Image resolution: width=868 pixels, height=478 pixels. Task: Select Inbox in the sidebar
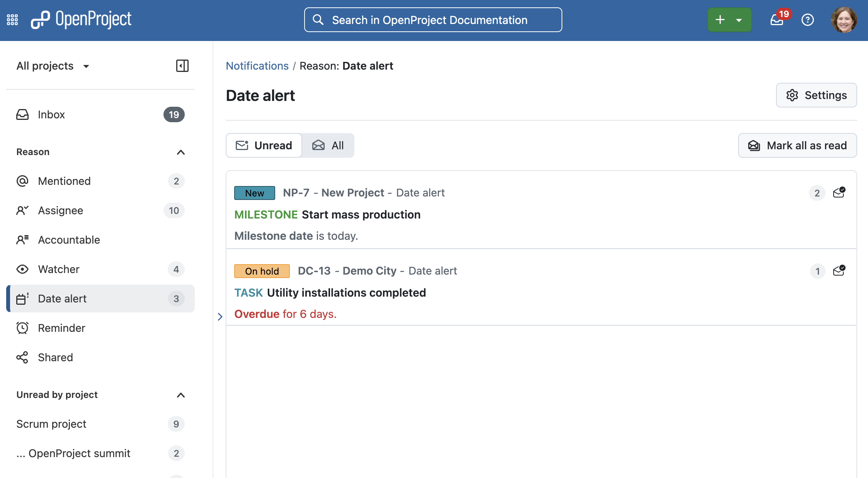(x=100, y=114)
